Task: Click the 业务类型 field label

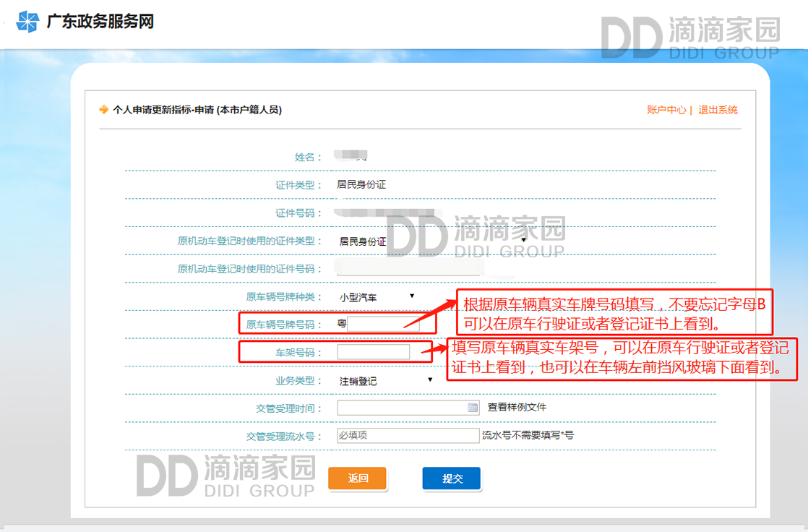Action: click(x=298, y=380)
